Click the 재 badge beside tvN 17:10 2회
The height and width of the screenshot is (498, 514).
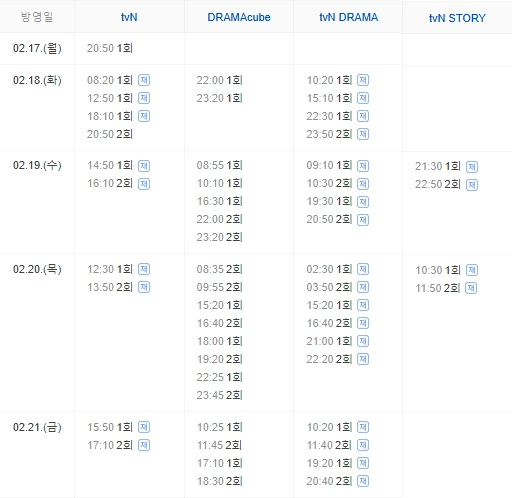point(144,445)
